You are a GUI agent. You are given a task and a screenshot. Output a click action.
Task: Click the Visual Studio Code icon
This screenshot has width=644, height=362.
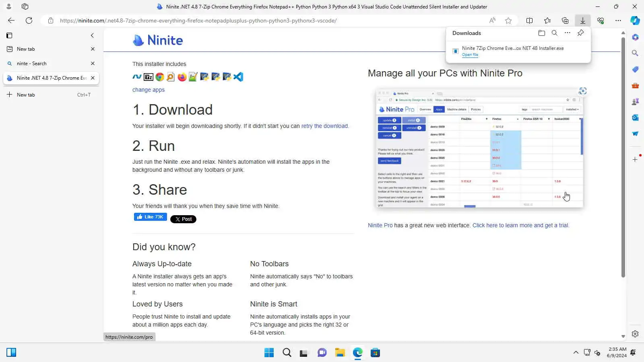[238, 77]
